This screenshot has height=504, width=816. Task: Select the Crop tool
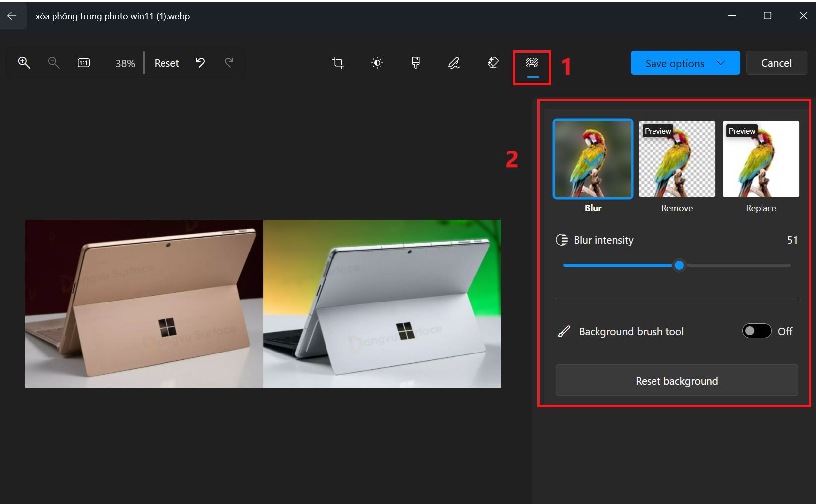click(338, 63)
